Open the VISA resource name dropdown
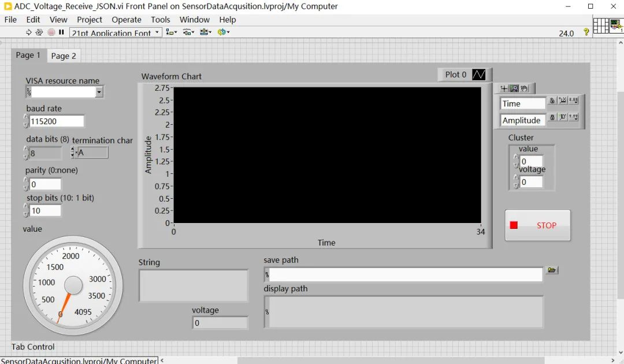Viewport: 624px width, 364px height. coord(99,92)
